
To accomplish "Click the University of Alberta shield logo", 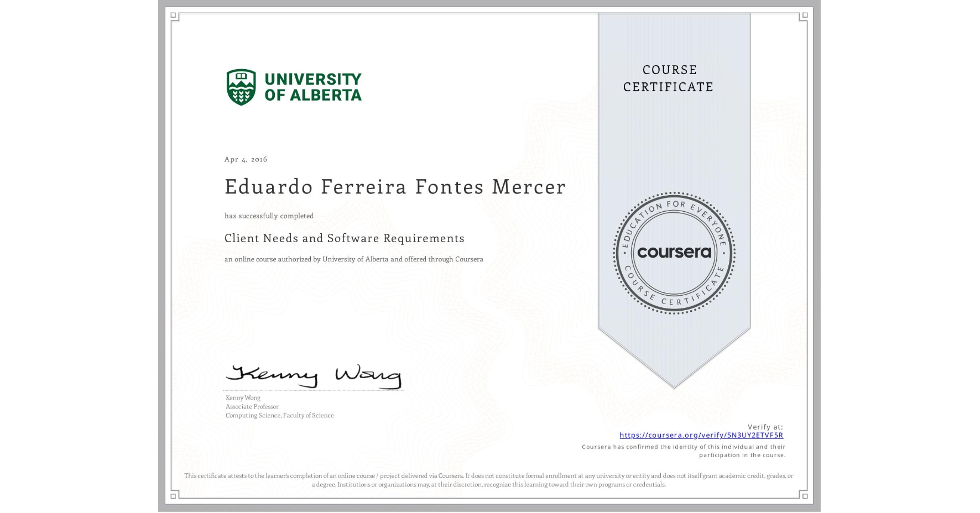I will point(241,87).
